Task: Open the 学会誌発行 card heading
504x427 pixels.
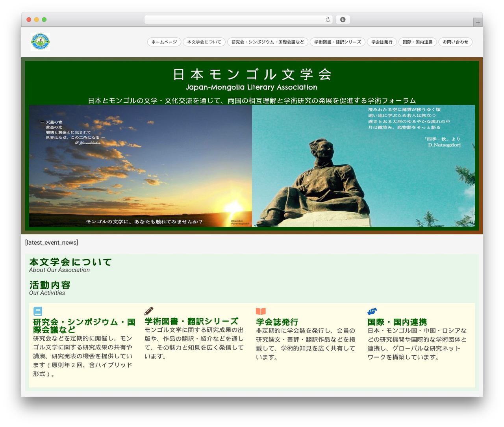Action: (x=277, y=322)
